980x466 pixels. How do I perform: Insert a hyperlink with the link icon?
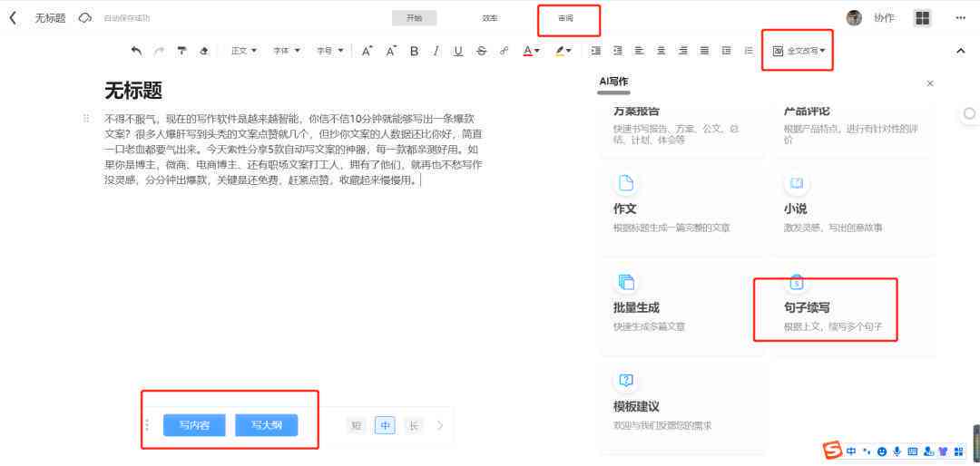point(504,51)
